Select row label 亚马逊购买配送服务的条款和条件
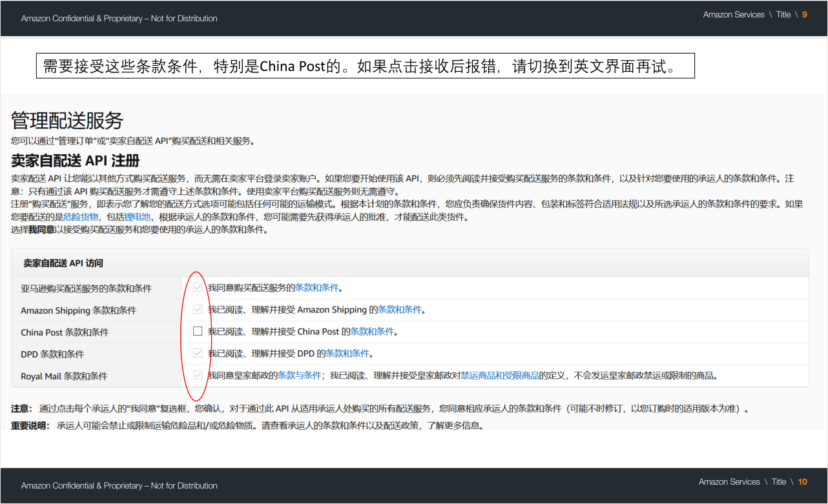This screenshot has height=504, width=828. point(87,288)
